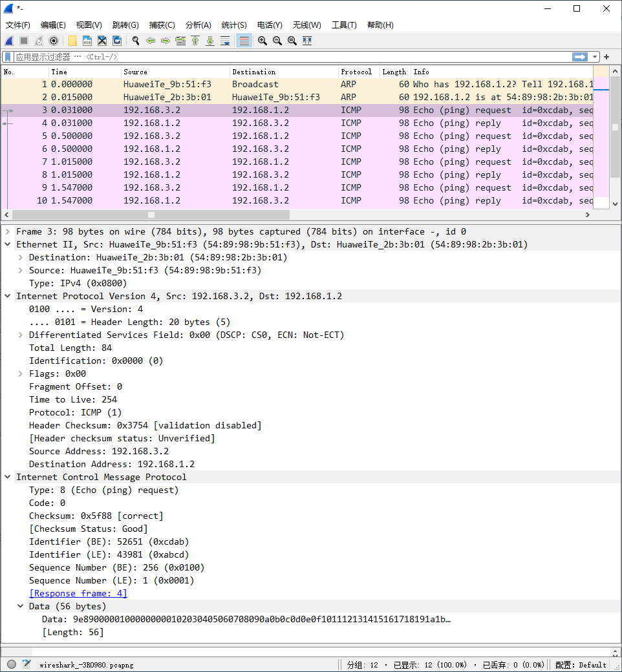The image size is (622, 672).
Task: Click the display filter bookmark icon
Action: pos(8,57)
